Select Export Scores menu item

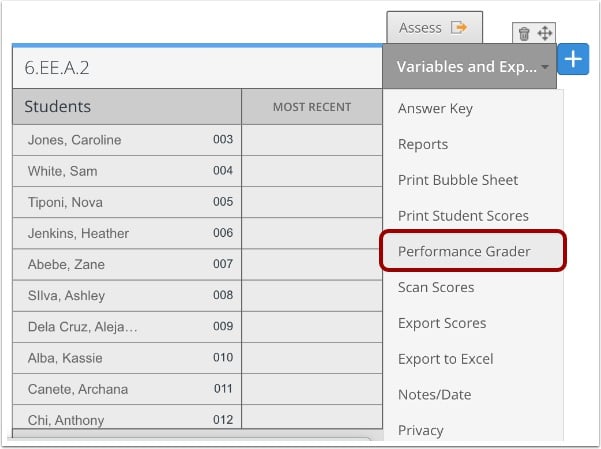click(x=442, y=323)
